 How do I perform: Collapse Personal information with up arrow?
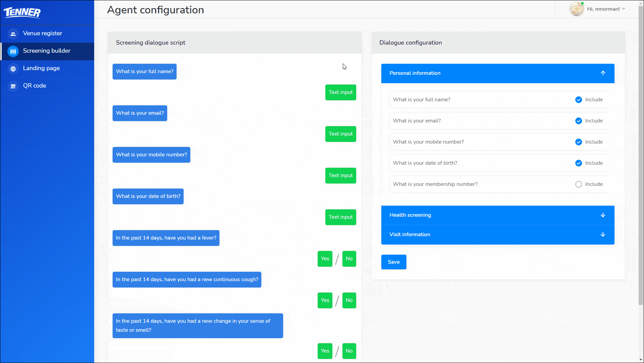(603, 73)
